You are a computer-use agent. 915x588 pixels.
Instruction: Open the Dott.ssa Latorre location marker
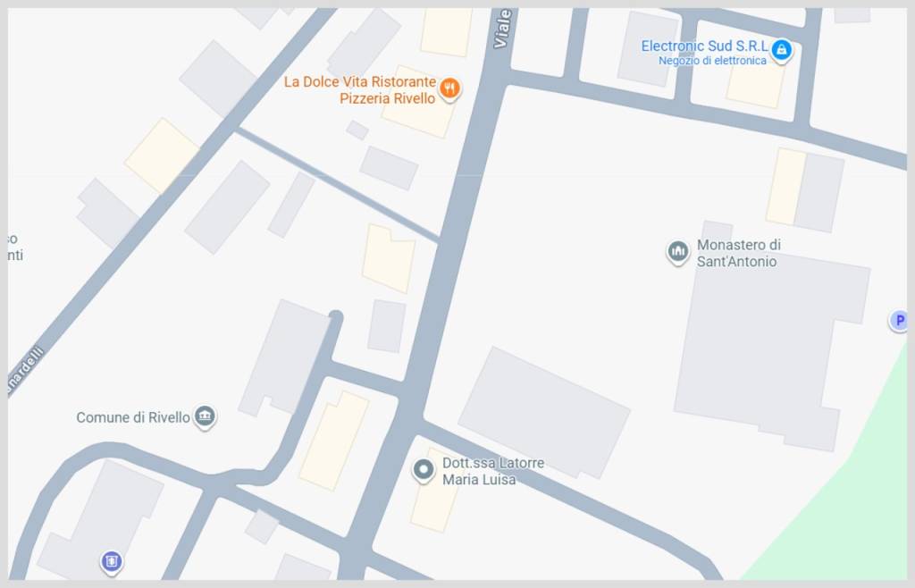click(424, 470)
